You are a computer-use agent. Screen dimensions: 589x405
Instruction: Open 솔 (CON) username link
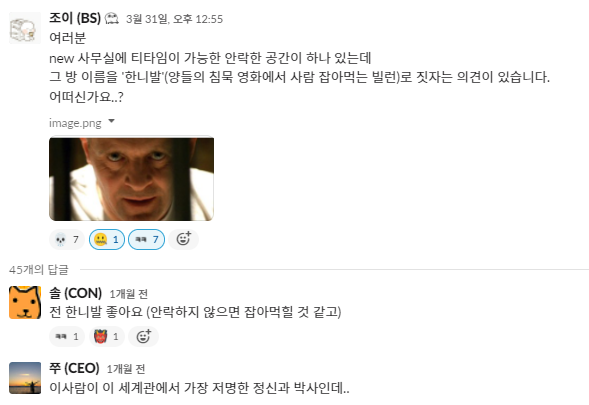(x=76, y=293)
